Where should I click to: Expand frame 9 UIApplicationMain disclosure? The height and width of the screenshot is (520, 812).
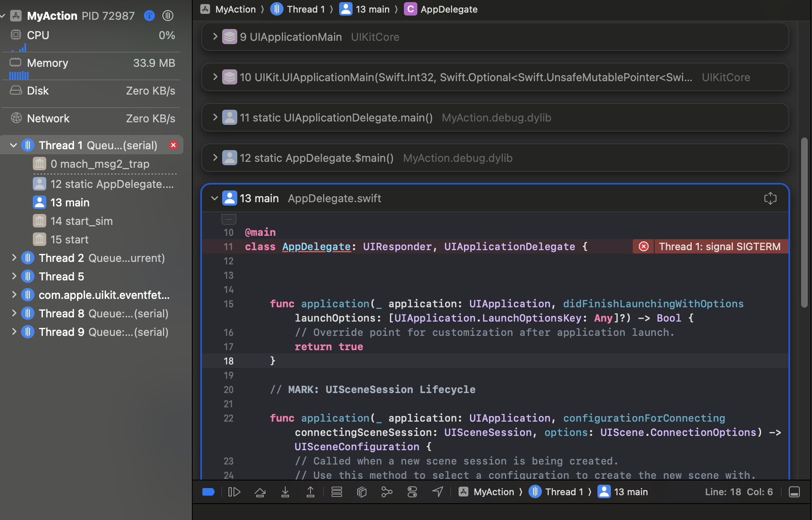(x=215, y=37)
